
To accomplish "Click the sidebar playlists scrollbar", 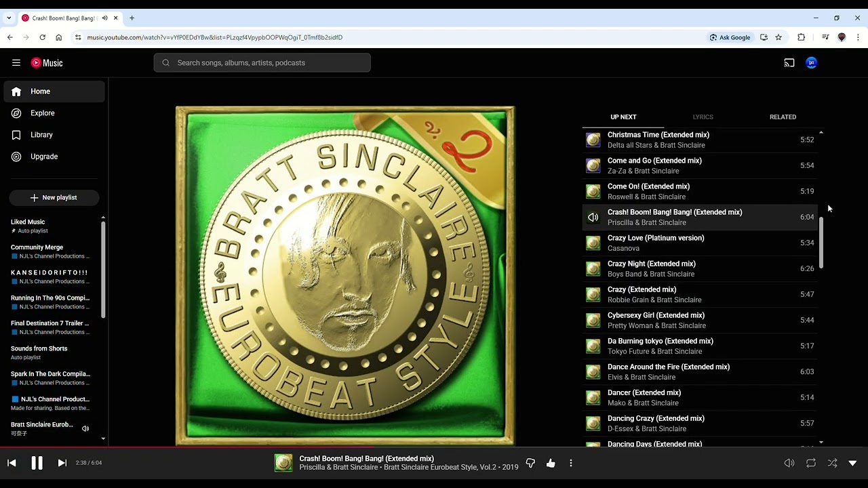I will tap(103, 270).
